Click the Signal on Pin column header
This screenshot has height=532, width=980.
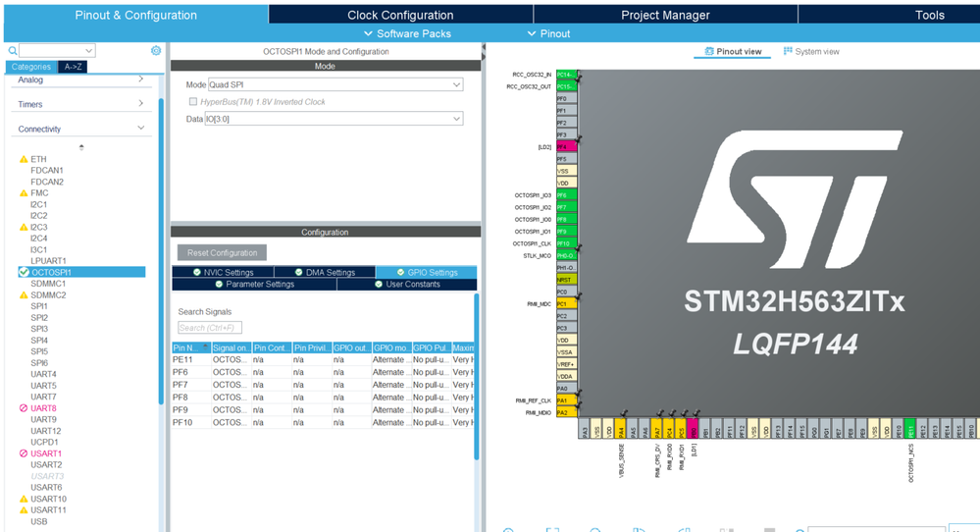tap(232, 347)
